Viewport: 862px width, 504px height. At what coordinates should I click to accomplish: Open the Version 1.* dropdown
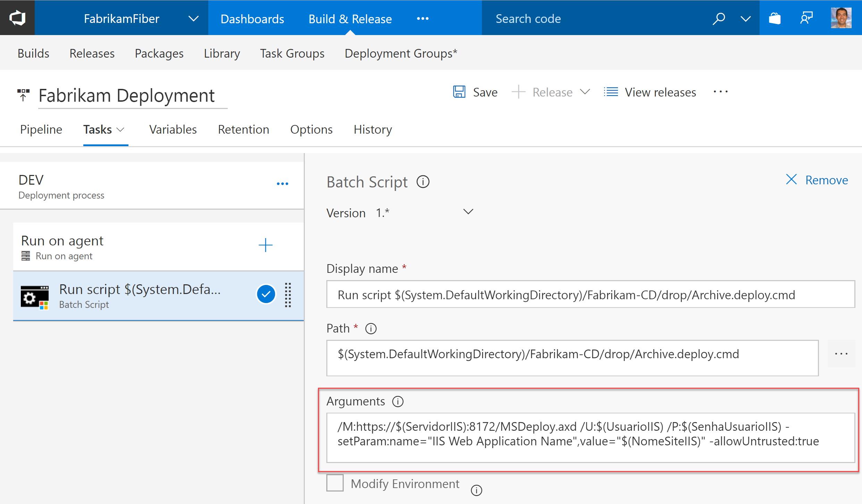coord(424,212)
